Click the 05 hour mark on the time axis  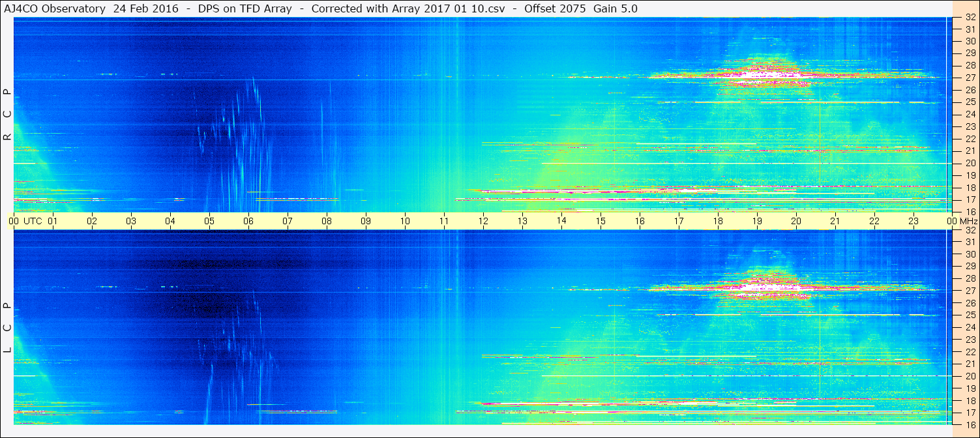click(x=209, y=221)
